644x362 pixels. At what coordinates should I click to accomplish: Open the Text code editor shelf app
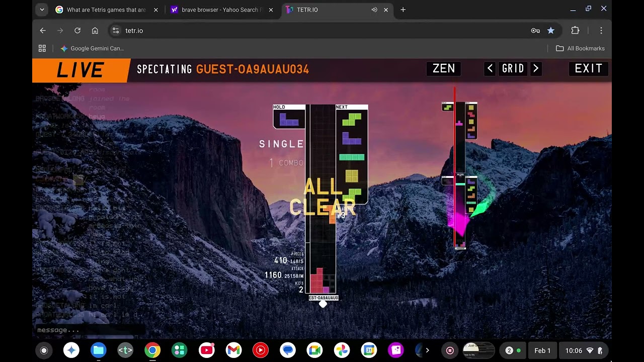point(125,350)
